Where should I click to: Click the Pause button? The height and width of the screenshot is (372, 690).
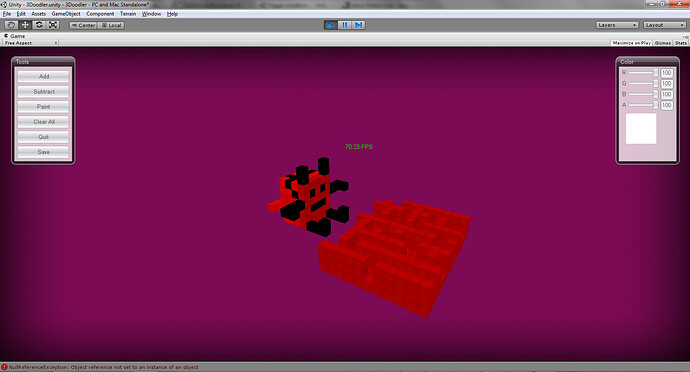[344, 25]
